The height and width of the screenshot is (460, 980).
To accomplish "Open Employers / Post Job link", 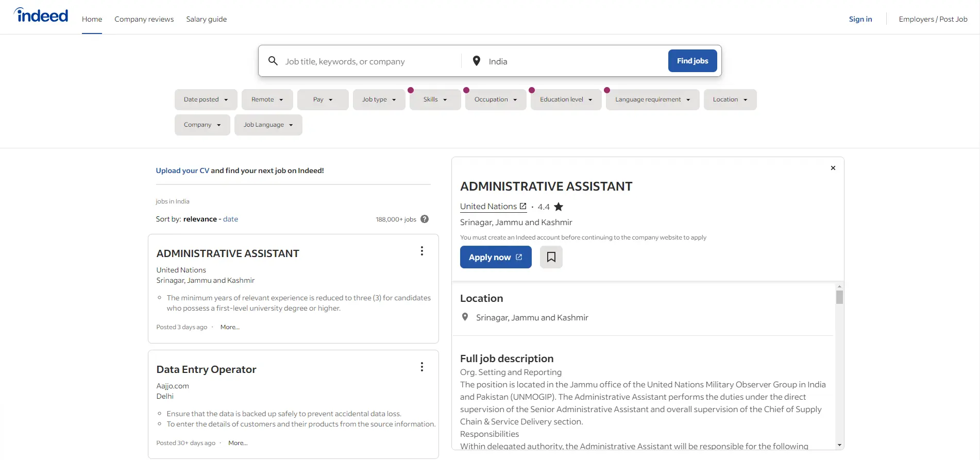I will coord(933,19).
